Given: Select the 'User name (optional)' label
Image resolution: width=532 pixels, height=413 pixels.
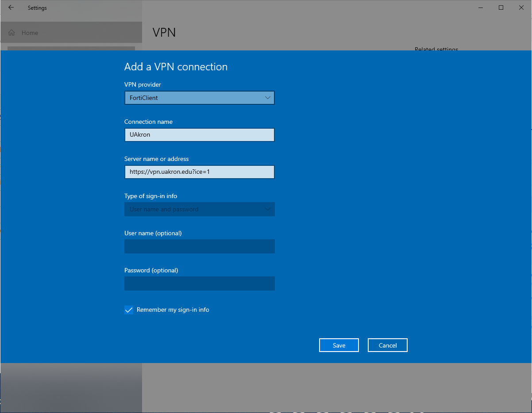Looking at the screenshot, I should tap(153, 233).
